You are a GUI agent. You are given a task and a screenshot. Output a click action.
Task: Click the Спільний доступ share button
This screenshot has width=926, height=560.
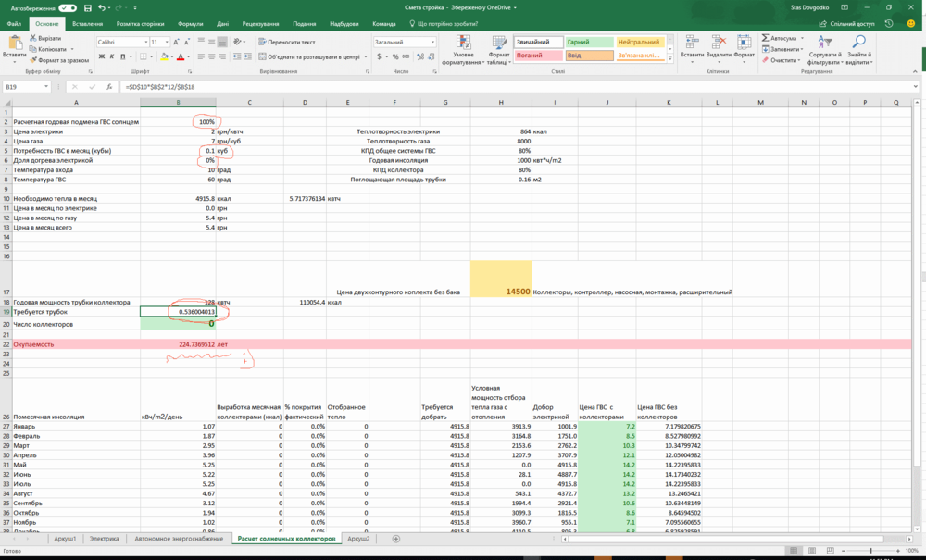tap(846, 24)
